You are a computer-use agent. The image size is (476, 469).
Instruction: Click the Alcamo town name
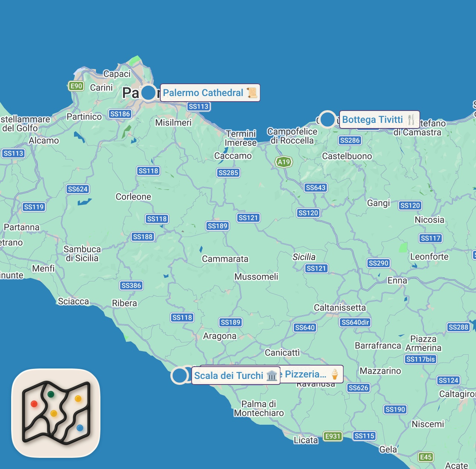coord(44,140)
